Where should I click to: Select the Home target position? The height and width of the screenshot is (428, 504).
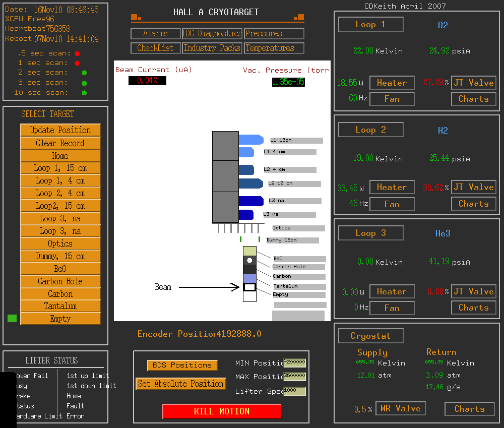click(x=60, y=156)
